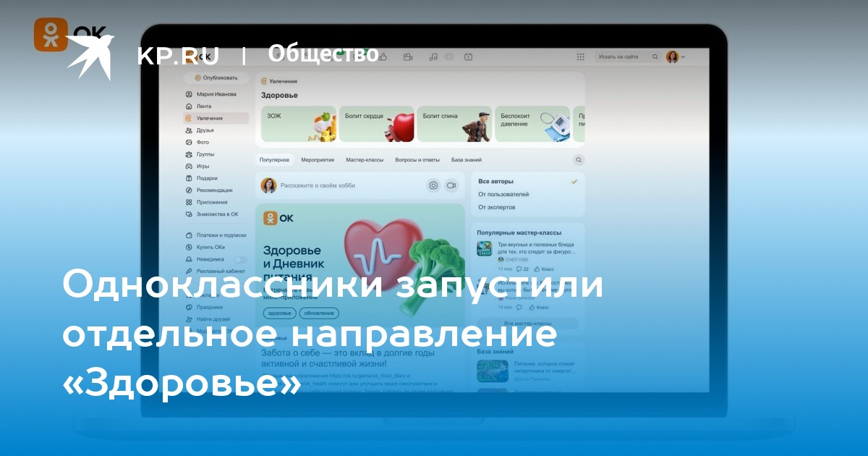Click the Искать на сайте search field
This screenshot has width=868, height=456.
pos(622,56)
